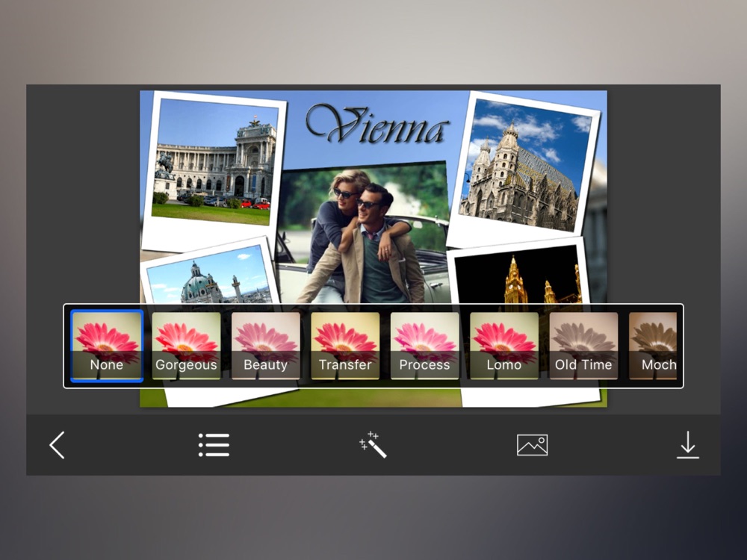Choose the Process filter
This screenshot has height=560, width=747.
(x=425, y=346)
